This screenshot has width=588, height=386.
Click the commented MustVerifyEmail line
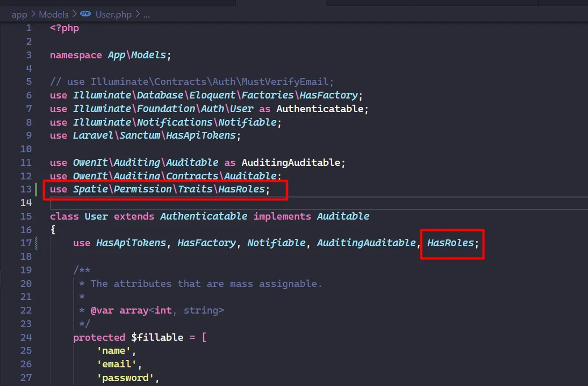192,82
